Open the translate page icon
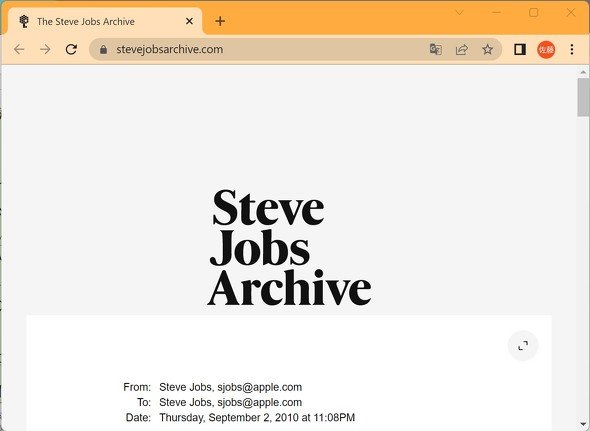Screen dimensions: 590x431 coord(436,49)
